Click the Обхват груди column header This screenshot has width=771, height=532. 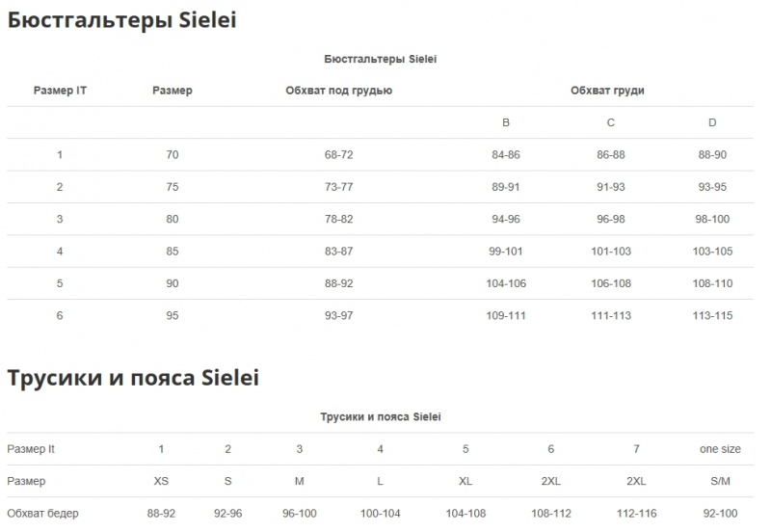(607, 91)
